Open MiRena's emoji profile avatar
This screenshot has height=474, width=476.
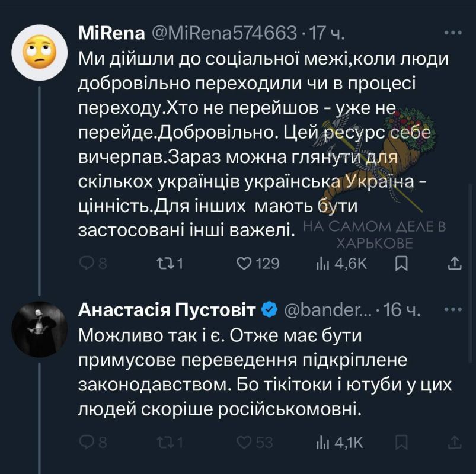click(39, 52)
